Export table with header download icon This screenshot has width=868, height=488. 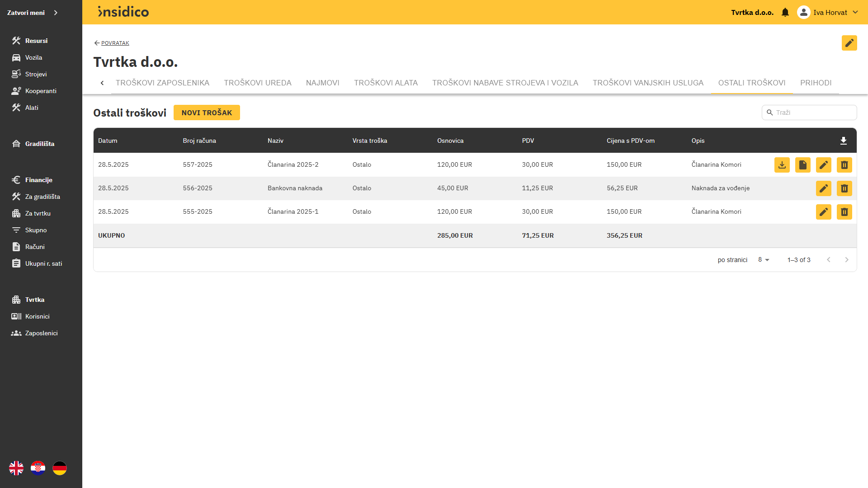tap(843, 141)
